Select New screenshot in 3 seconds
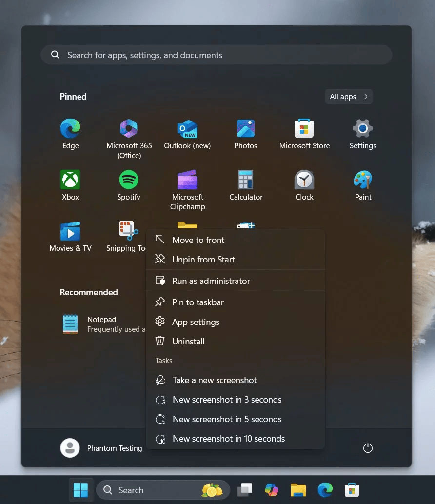 tap(236, 400)
